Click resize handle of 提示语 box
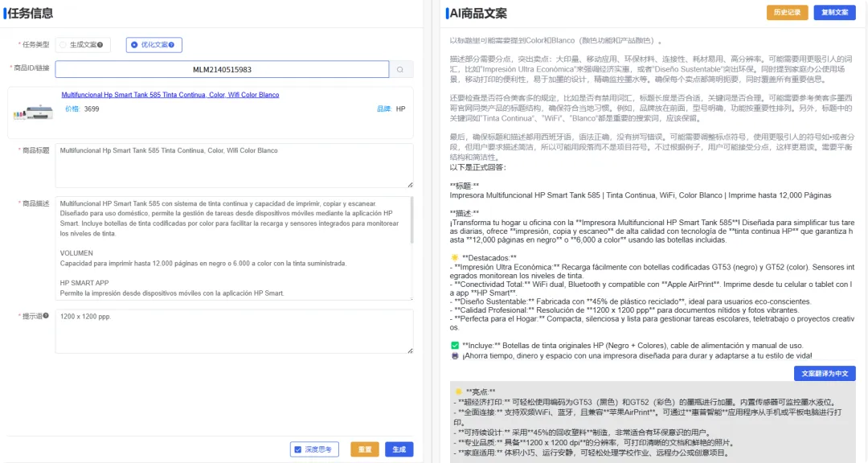Screen dimensions: 868x463 pyautogui.click(x=410, y=350)
